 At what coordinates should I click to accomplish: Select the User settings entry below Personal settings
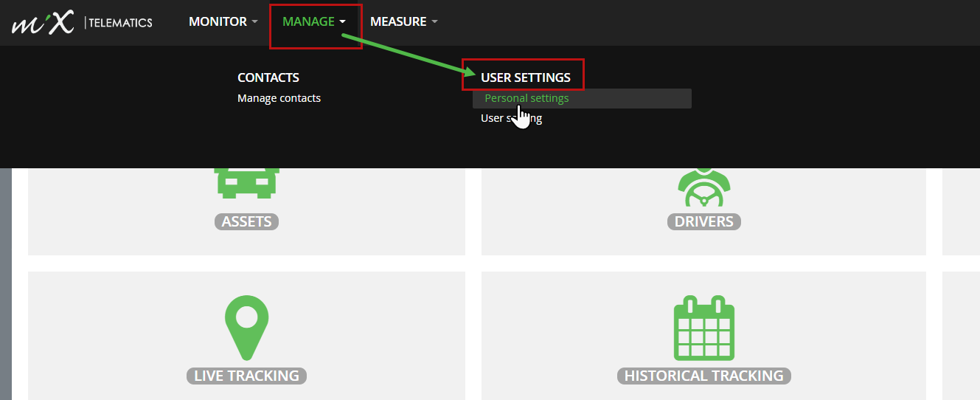[x=512, y=118]
